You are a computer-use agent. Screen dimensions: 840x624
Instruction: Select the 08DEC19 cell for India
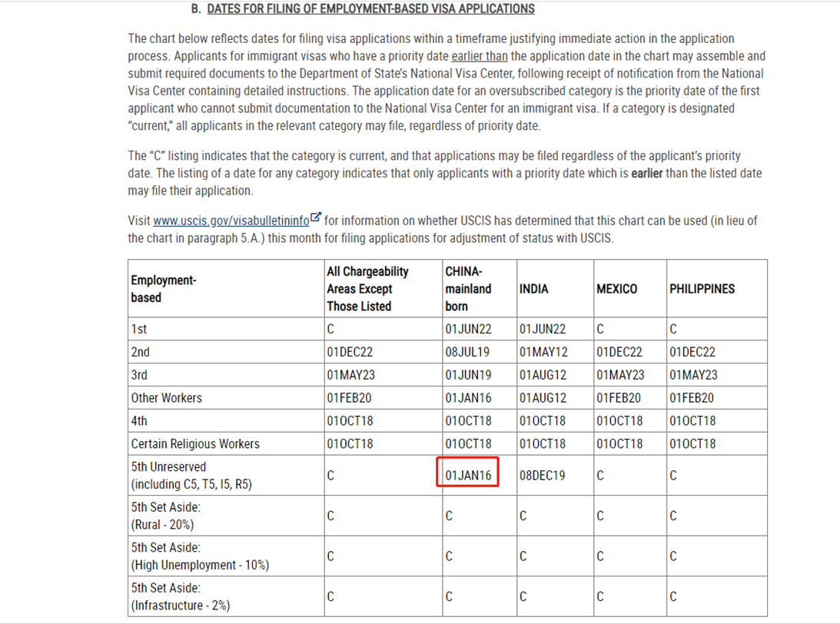(x=542, y=476)
